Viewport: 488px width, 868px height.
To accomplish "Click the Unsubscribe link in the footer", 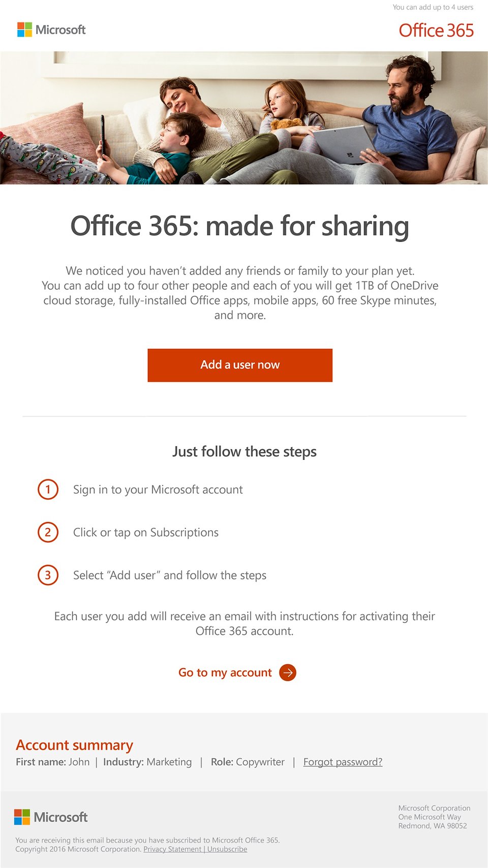I will (227, 849).
